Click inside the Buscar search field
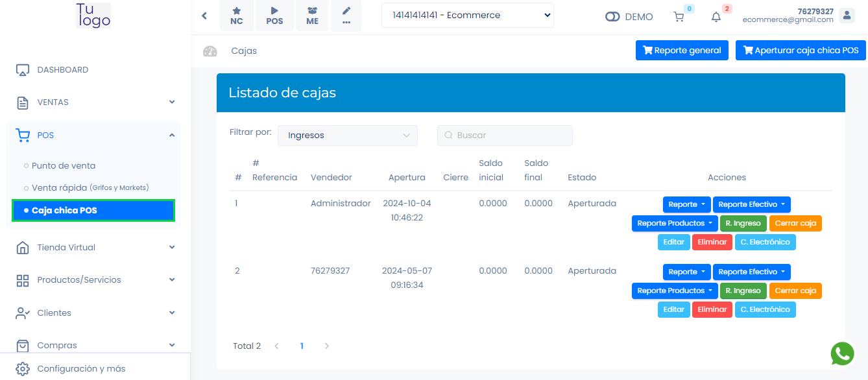This screenshot has height=380, width=868. click(505, 135)
